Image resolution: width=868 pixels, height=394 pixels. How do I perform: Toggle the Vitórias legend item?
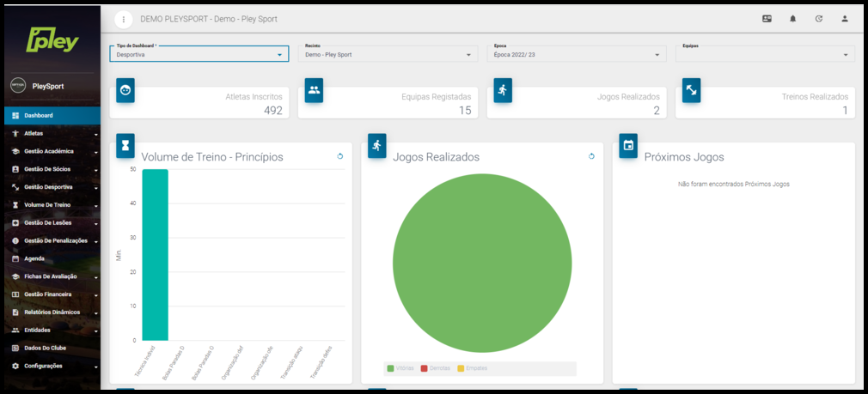(x=401, y=368)
